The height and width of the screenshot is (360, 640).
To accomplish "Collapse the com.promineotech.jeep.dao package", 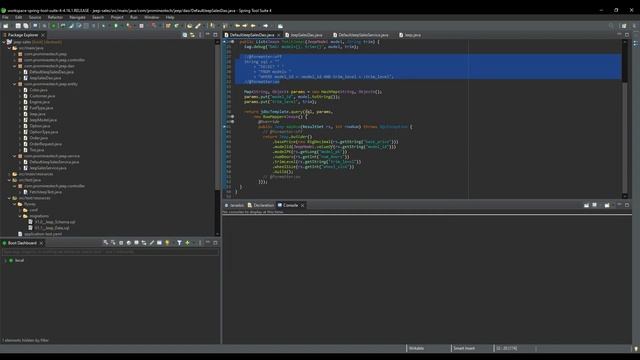I will (15, 66).
